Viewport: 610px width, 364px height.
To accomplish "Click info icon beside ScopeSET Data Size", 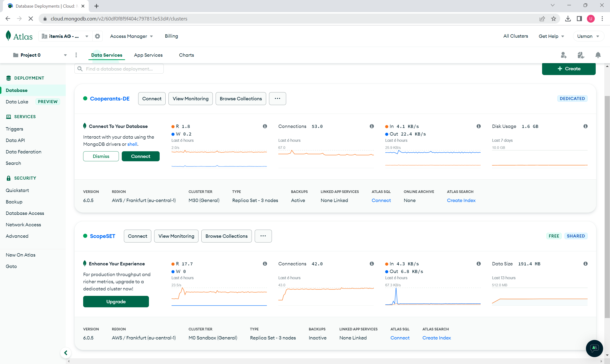I will pos(585,264).
